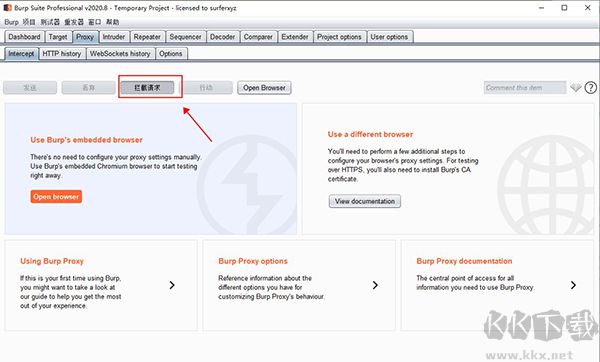The width and height of the screenshot is (600, 362).
Task: Go to the Comparer tab
Action: pyautogui.click(x=258, y=37)
